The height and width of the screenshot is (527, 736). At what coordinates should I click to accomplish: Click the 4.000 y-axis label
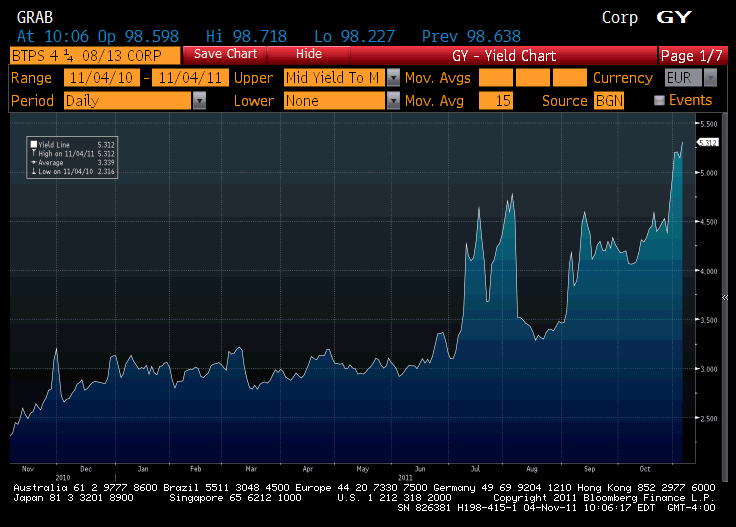pos(709,271)
